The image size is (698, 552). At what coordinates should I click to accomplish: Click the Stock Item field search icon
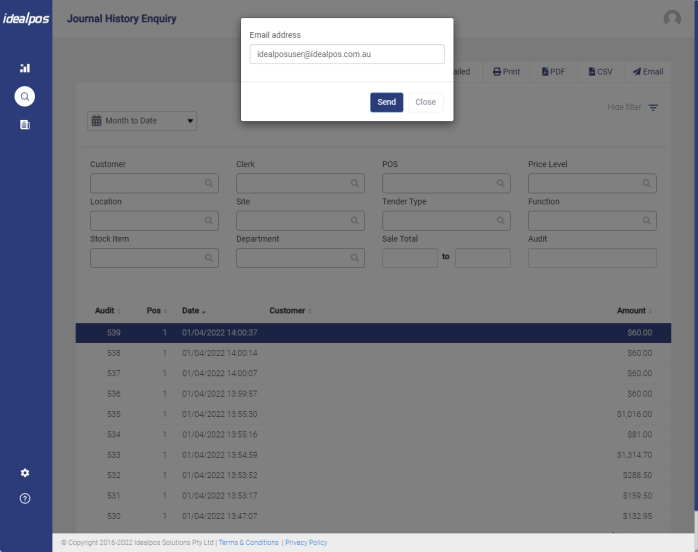coord(209,258)
